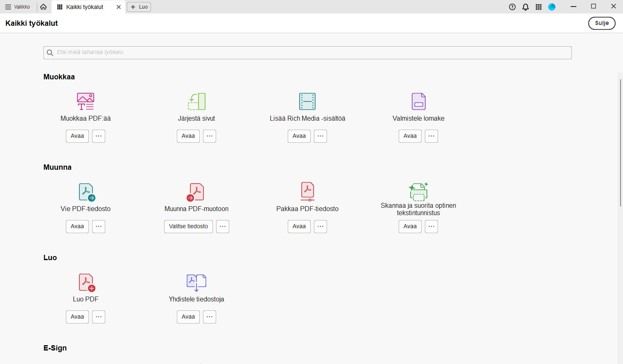Screen dimensions: 623x364
Task: Select the Luo PDF icon
Action: point(86,282)
